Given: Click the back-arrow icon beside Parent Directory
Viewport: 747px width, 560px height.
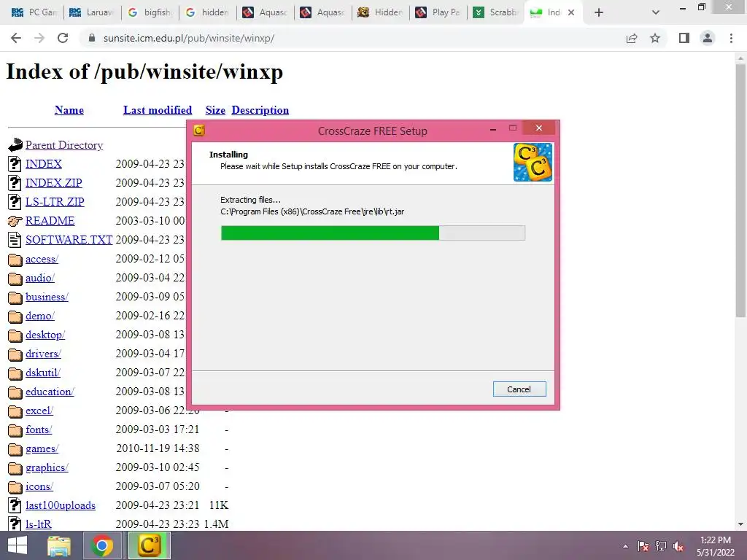Looking at the screenshot, I should 15,145.
